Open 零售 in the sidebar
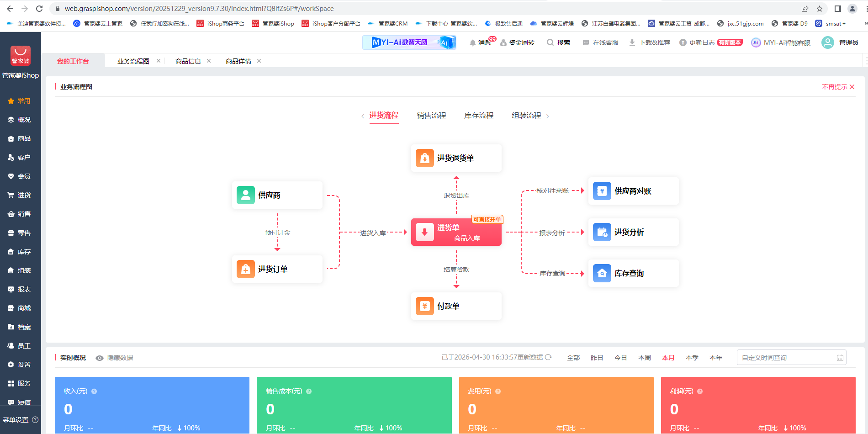Screen dimensions: 868x434 pos(20,233)
